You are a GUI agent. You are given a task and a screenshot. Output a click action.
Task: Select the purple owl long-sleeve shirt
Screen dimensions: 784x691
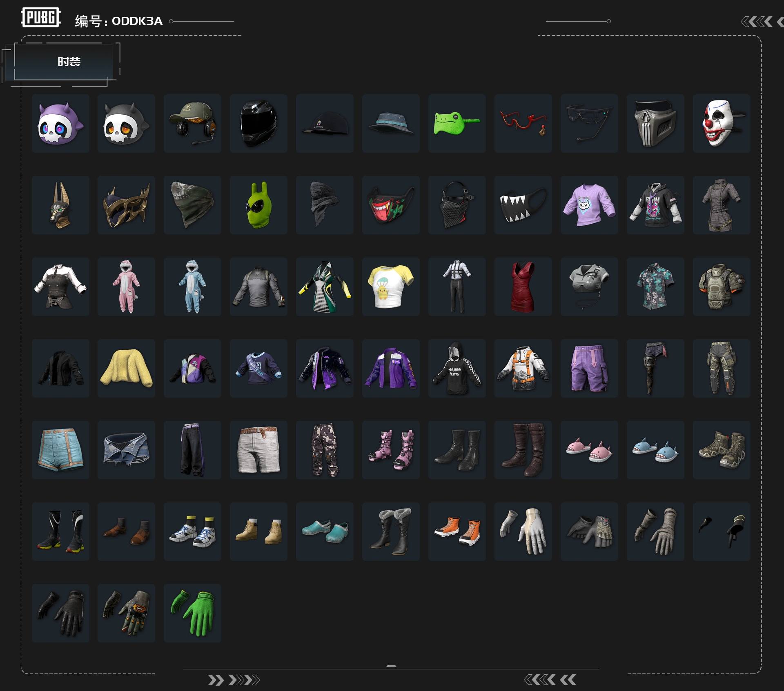click(589, 205)
